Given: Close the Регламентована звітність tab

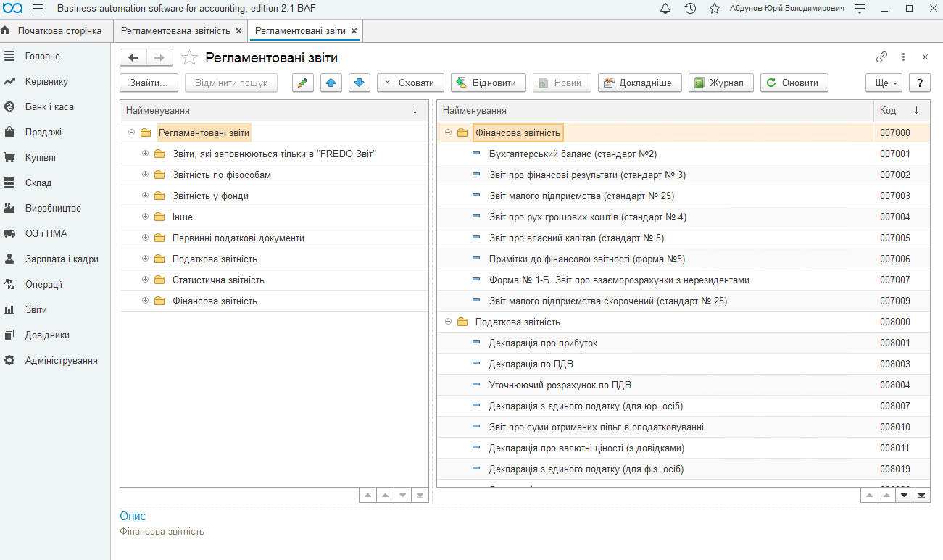Looking at the screenshot, I should point(239,31).
